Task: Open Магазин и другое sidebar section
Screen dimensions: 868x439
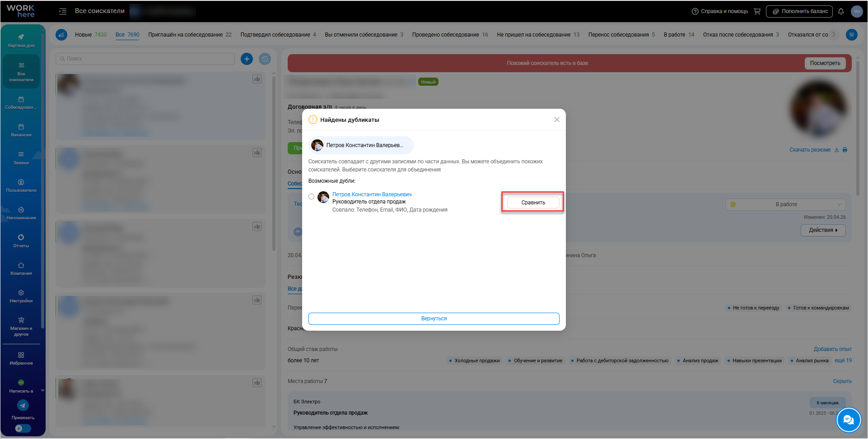Action: point(21,327)
